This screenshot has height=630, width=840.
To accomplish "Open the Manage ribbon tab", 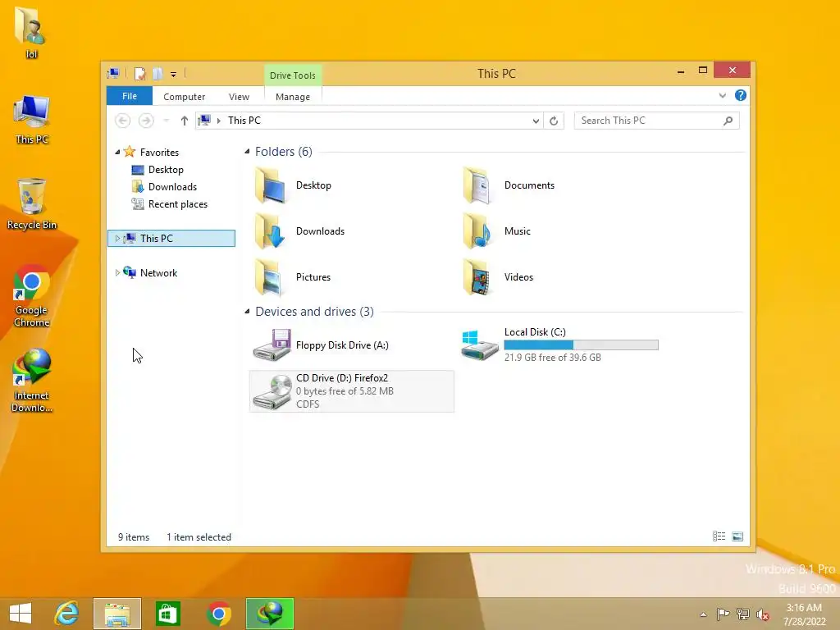I will (x=293, y=97).
